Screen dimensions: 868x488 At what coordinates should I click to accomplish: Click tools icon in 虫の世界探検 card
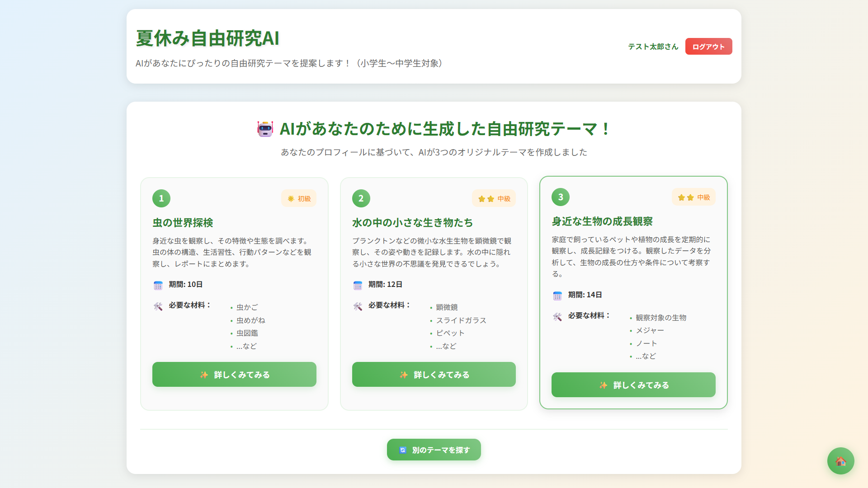[x=158, y=306]
